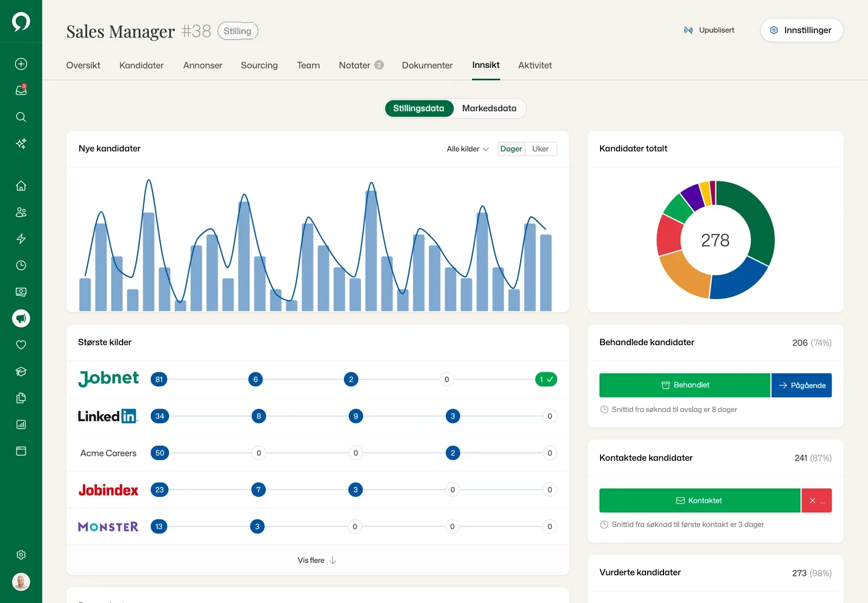Open the inbox icon with notification badge
Image resolution: width=868 pixels, height=603 pixels.
pos(21,90)
